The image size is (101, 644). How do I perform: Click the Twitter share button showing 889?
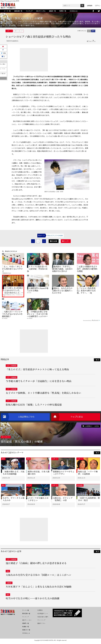(x=3, y=53)
